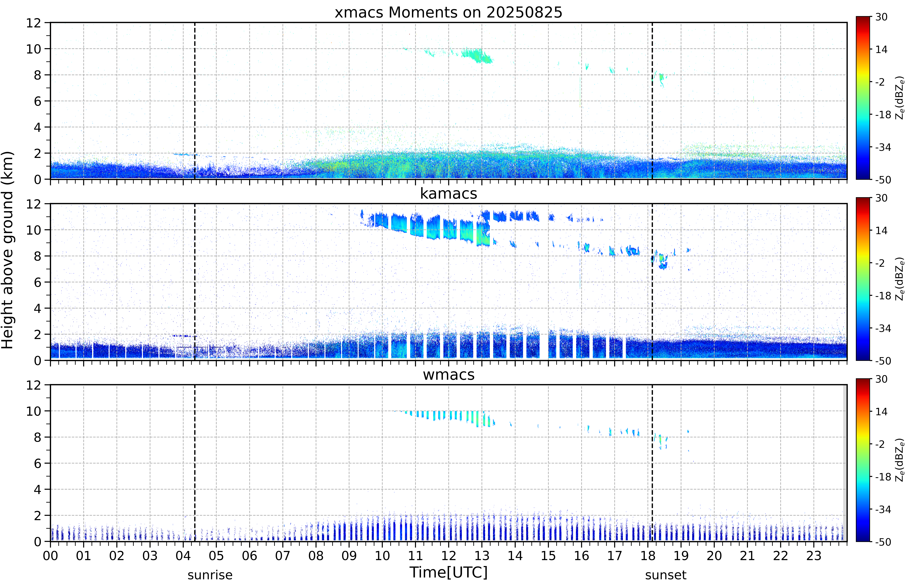The image size is (911, 588).
Task: Click the 'sunrise' label below the time axis
Action: (x=210, y=575)
